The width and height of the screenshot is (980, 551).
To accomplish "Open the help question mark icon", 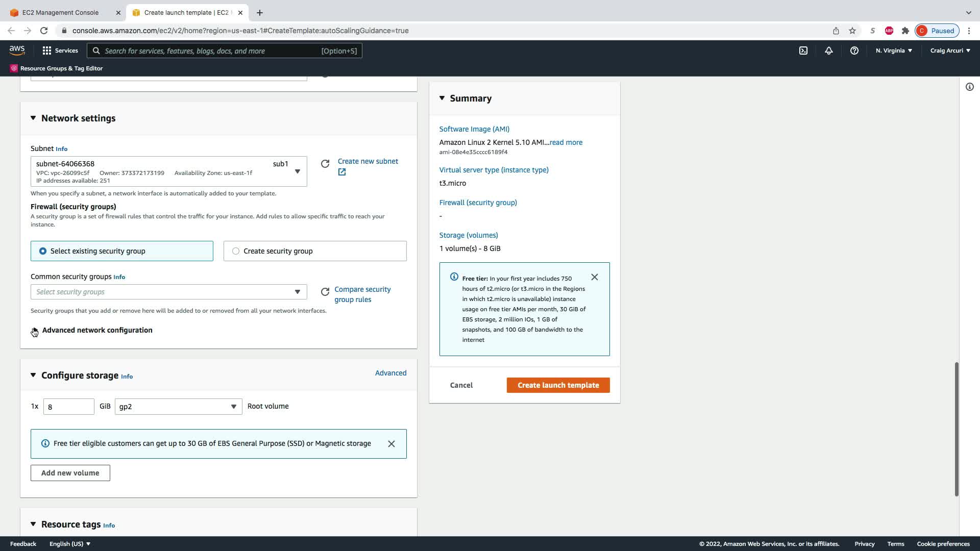I will tap(854, 51).
